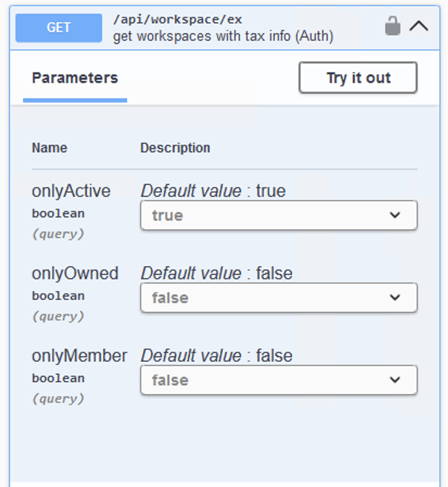Click the Name column header
448x487 pixels.
pyautogui.click(x=49, y=148)
